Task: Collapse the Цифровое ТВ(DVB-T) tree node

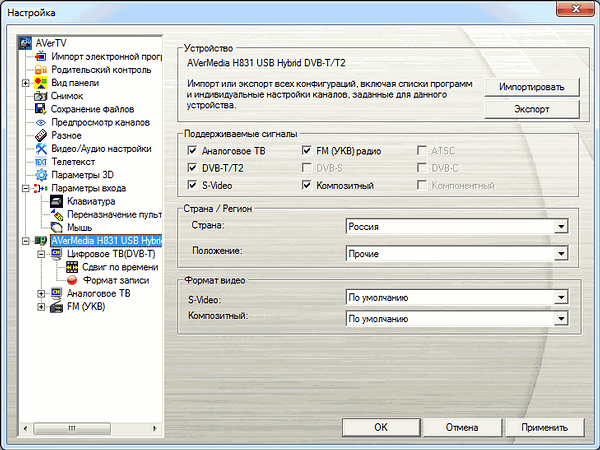Action: tap(41, 254)
